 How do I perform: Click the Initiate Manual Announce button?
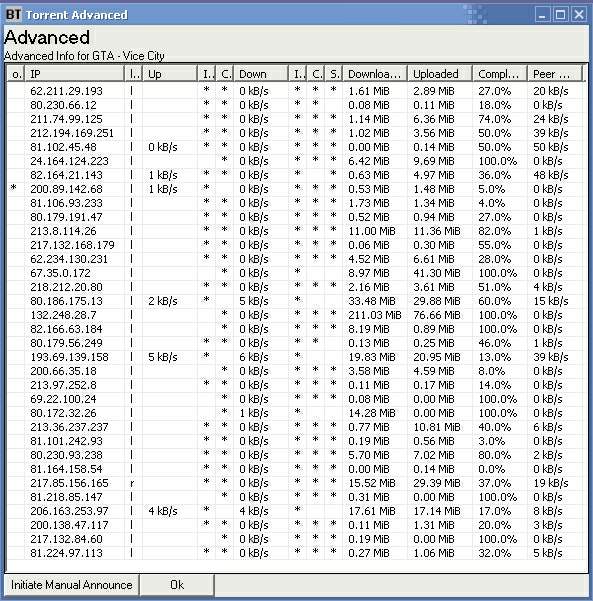71,585
